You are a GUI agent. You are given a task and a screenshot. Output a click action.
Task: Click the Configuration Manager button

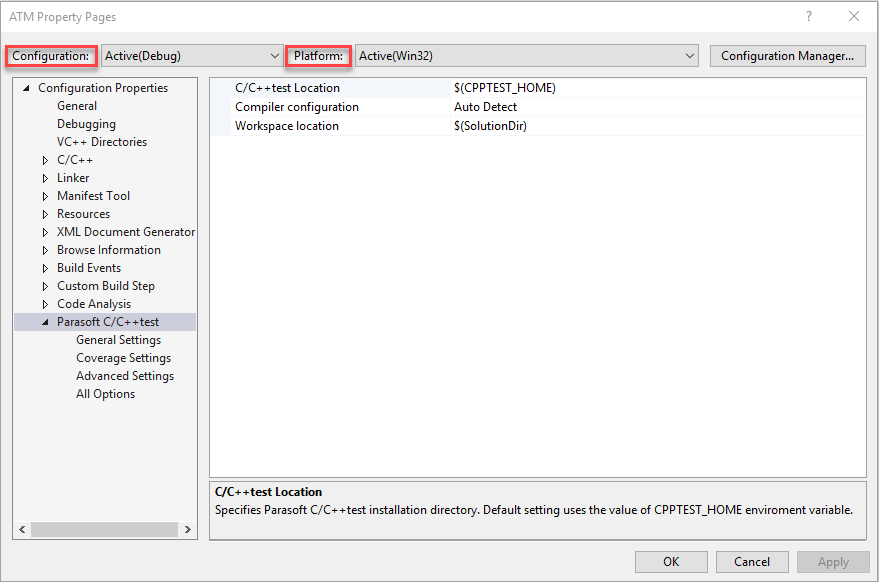click(x=787, y=56)
